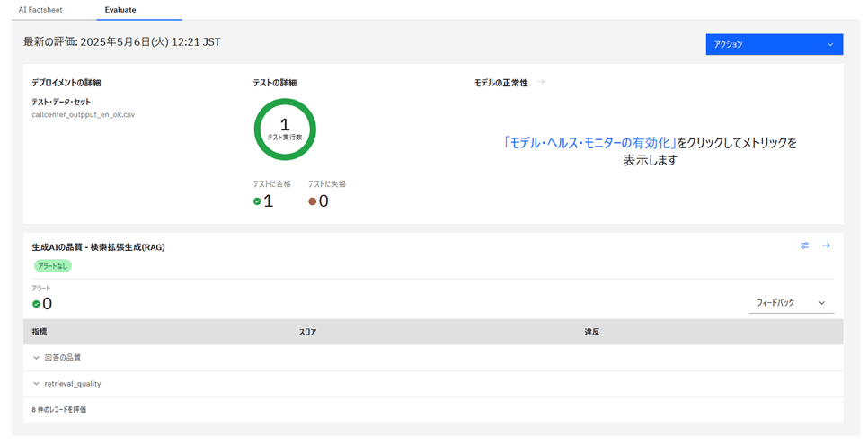Click the arrow icon beside モデルの正常性
Image resolution: width=868 pixels, height=446 pixels.
(541, 82)
